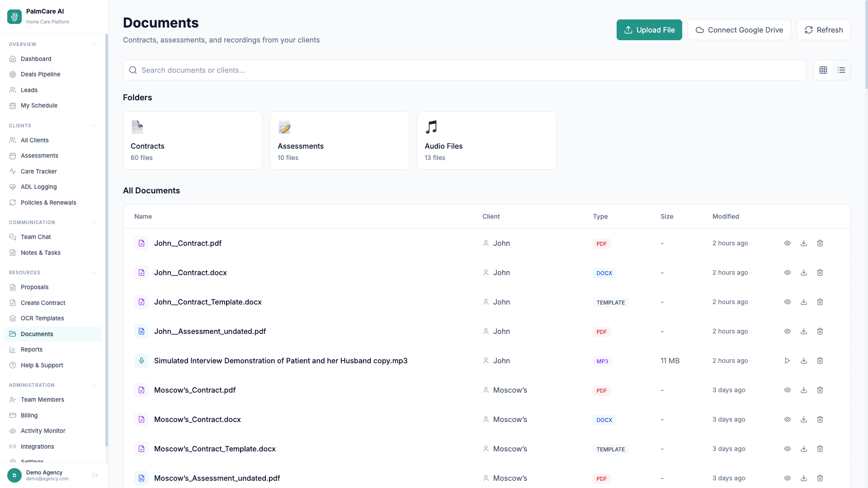Play the Simulated Interview mp3 file
Image resolution: width=868 pixels, height=488 pixels.
[788, 361]
